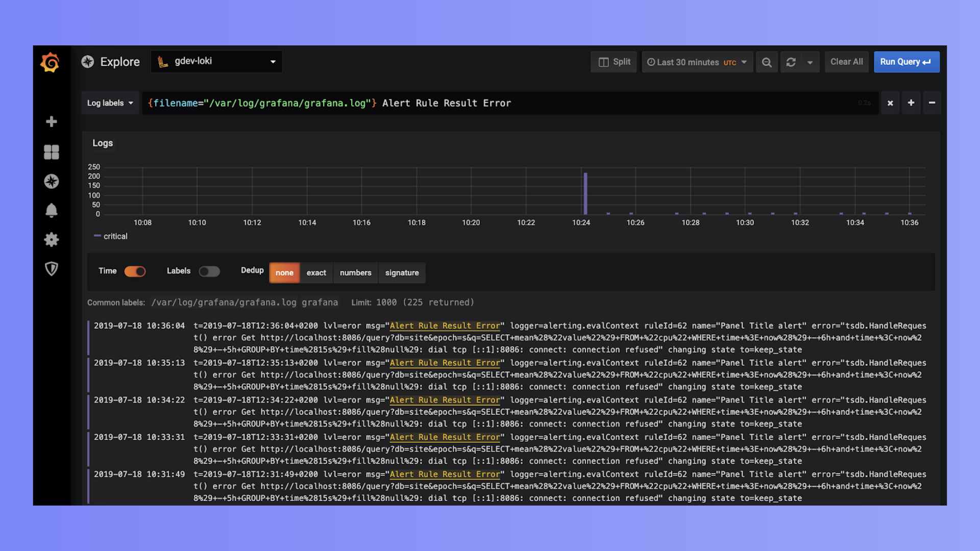980x551 pixels.
Task: Select the 'signature' dedup option tab
Action: [x=402, y=272]
